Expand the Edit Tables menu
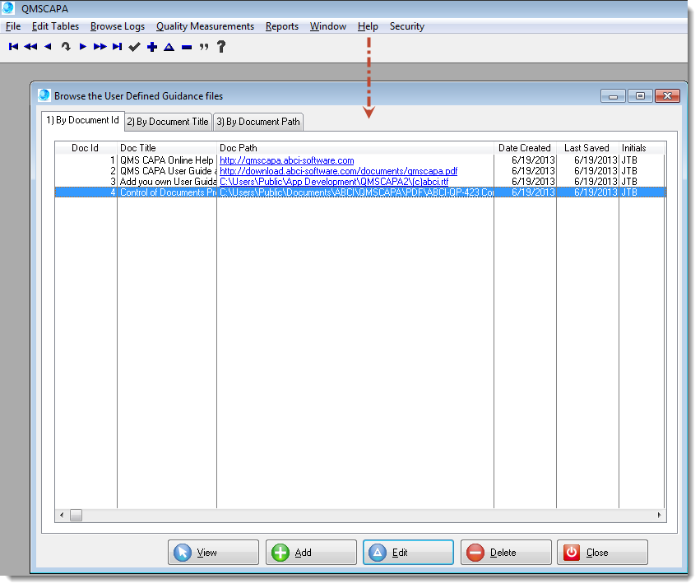Image resolution: width=700 pixels, height=588 pixels. 55,26
